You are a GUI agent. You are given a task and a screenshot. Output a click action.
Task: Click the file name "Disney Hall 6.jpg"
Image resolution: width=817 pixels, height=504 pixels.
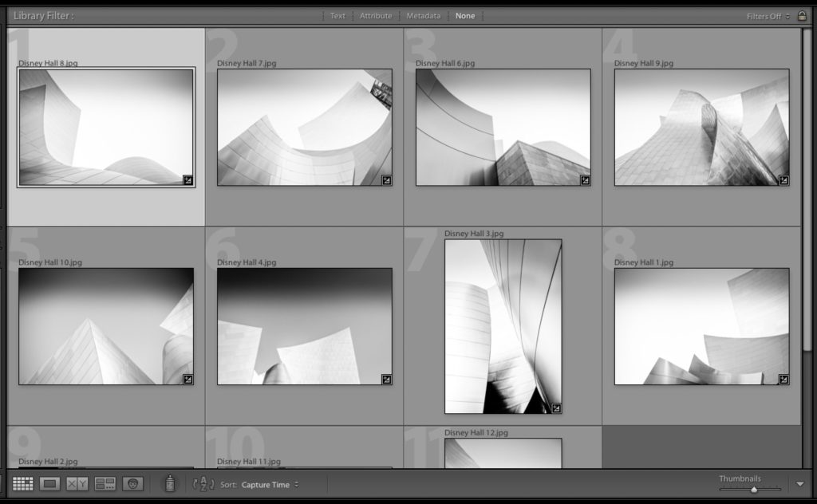445,63
